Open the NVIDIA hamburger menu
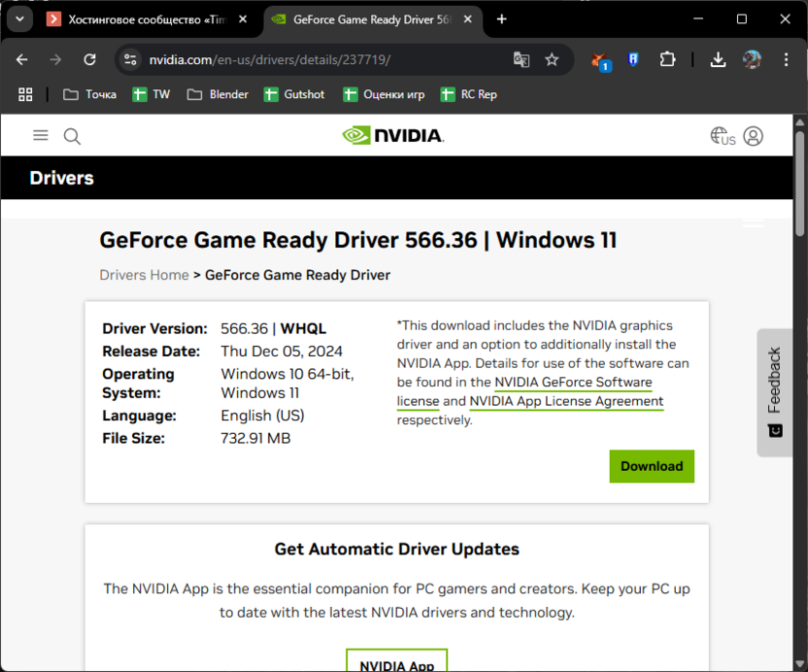This screenshot has height=672, width=808. coord(40,136)
